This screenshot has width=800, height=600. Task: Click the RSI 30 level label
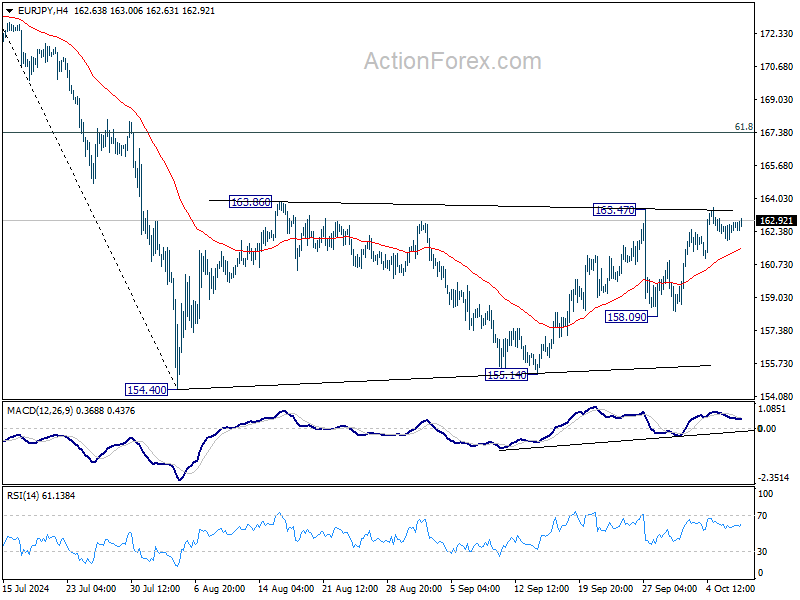tap(762, 552)
